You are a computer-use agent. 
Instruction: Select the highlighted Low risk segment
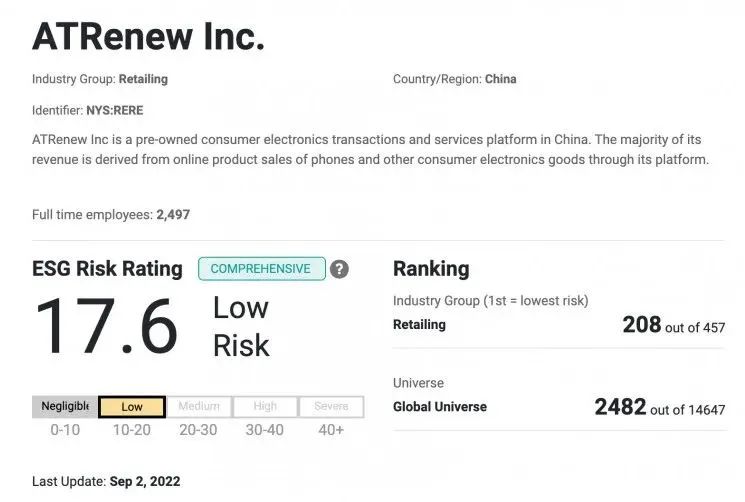click(x=132, y=407)
